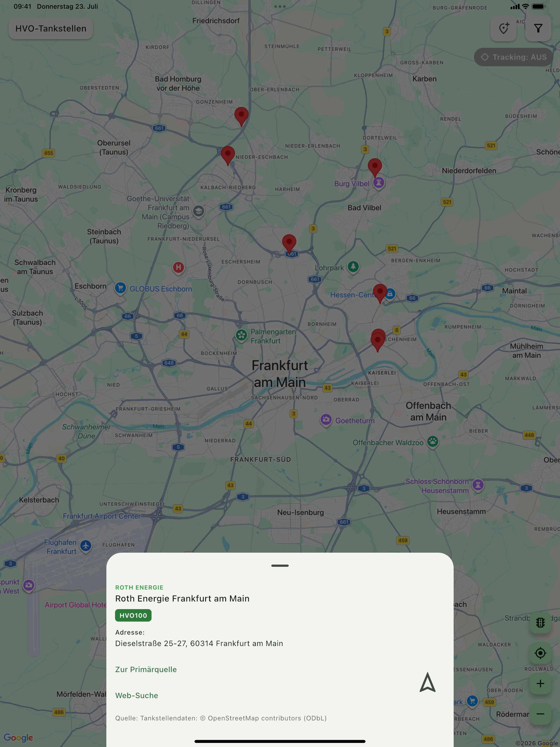Select the station pin at Nieder-Eschbach

click(x=228, y=155)
